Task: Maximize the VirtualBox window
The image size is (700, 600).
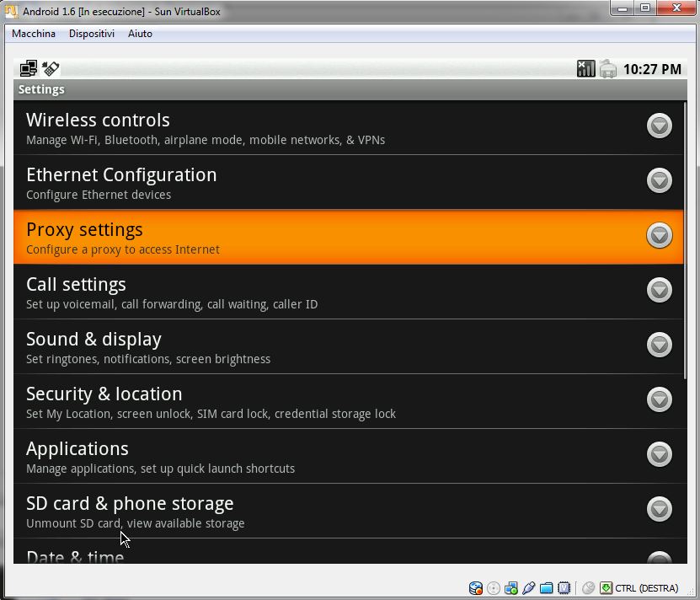Action: tap(645, 8)
